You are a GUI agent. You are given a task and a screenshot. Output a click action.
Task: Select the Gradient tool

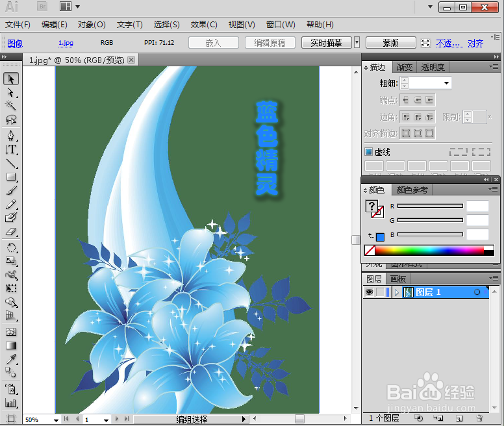11,345
